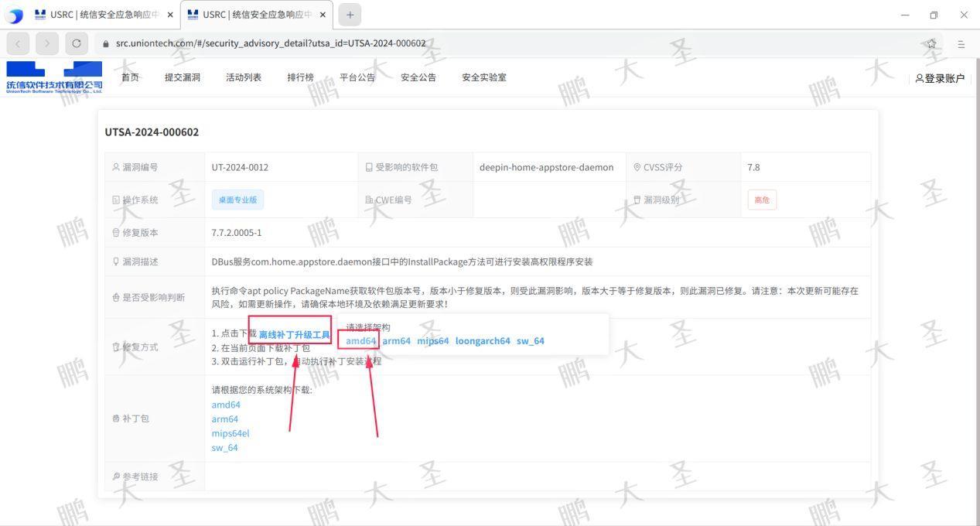
Task: Click the 修复方式 row label
Action: pyautogui.click(x=135, y=347)
